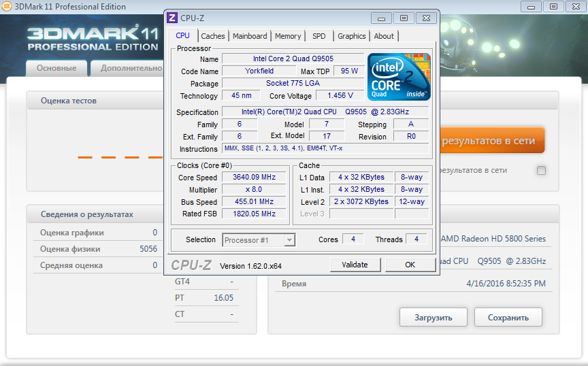The height and width of the screenshot is (366, 588).
Task: Click the Оценка физики score 5056
Action: coord(148,249)
